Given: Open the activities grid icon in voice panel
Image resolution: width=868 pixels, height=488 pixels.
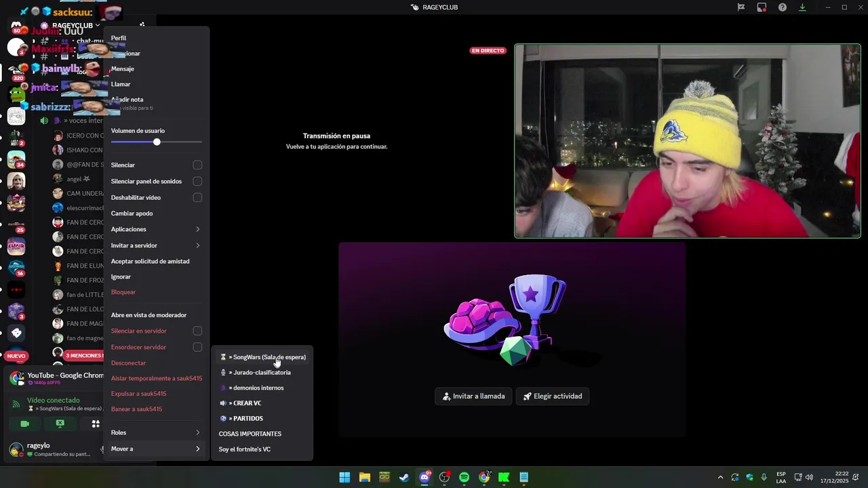Looking at the screenshot, I should point(96,424).
